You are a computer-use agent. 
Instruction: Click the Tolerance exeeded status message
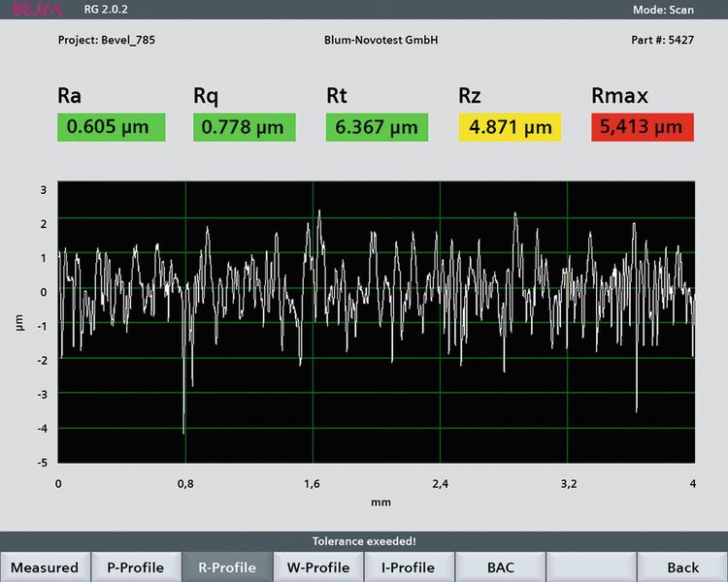coord(364,541)
